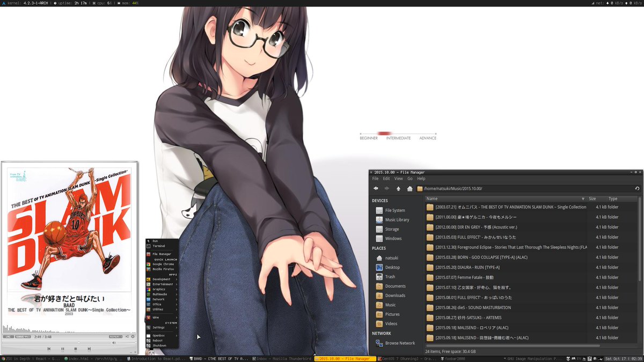Viewport: 644px width, 362px height.
Task: Go to parent folder with up arrow
Action: [x=398, y=189]
